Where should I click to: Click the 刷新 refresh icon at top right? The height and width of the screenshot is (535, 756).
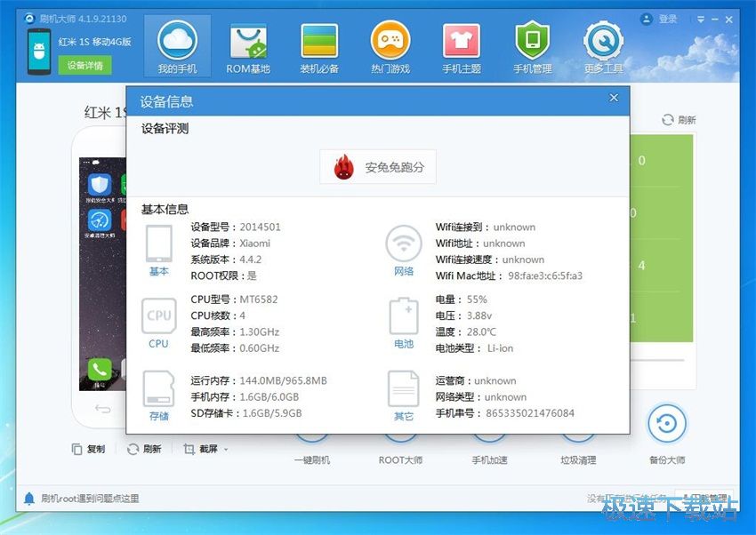667,120
